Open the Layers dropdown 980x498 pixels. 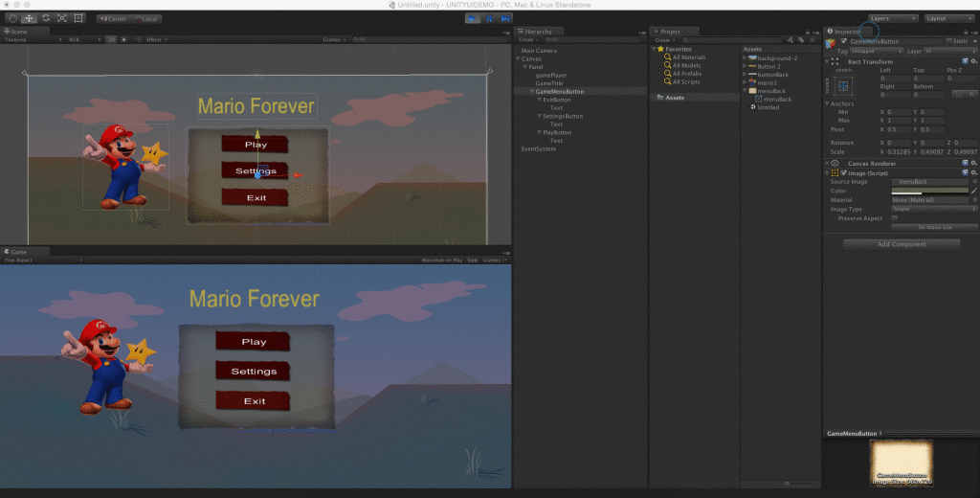893,19
